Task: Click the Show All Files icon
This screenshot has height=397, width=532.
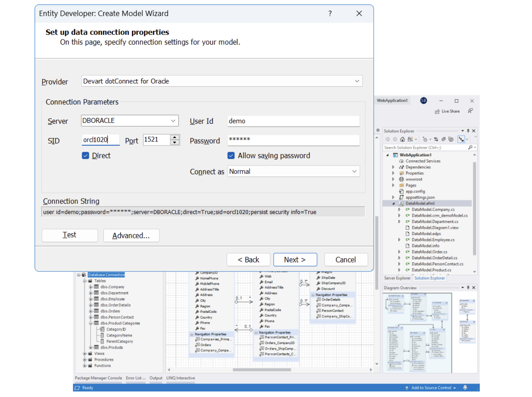Action: 451,139
